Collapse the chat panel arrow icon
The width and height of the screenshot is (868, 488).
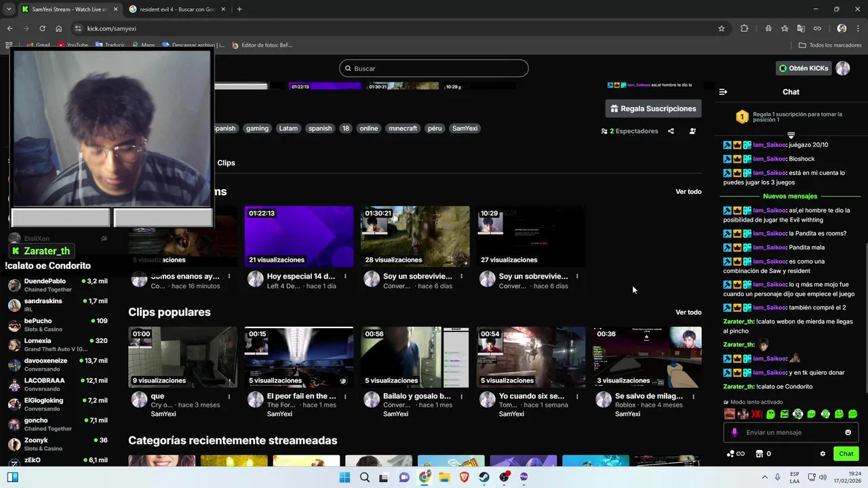click(x=723, y=91)
